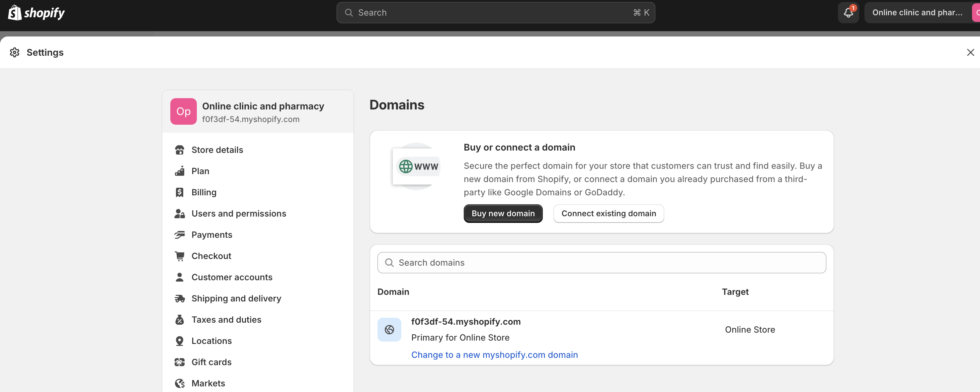Click the Settings gear icon
The image size is (980, 392).
coord(15,52)
